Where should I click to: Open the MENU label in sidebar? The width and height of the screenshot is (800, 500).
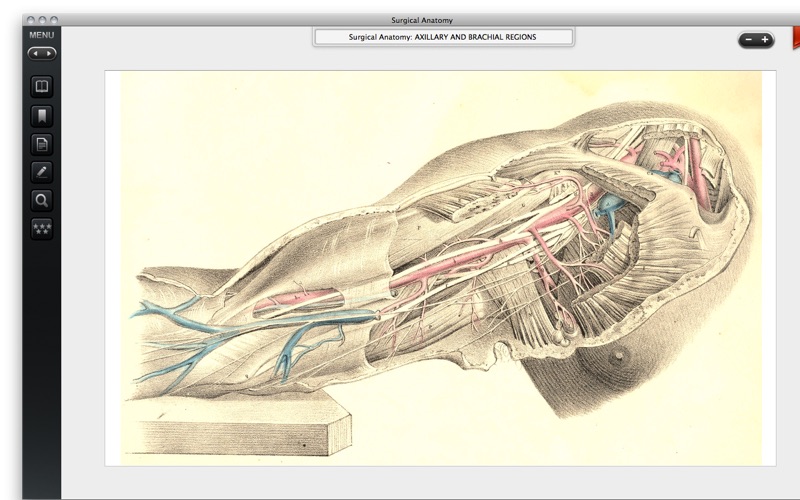coord(41,35)
